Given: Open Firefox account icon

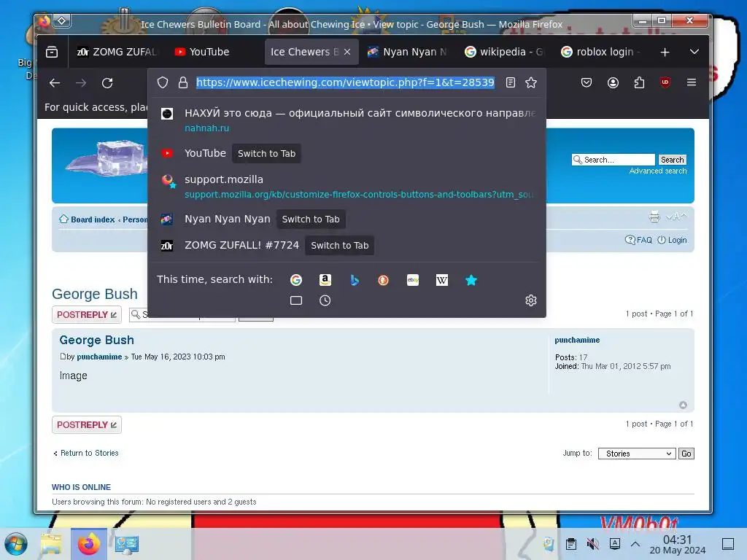Looking at the screenshot, I should (x=613, y=82).
